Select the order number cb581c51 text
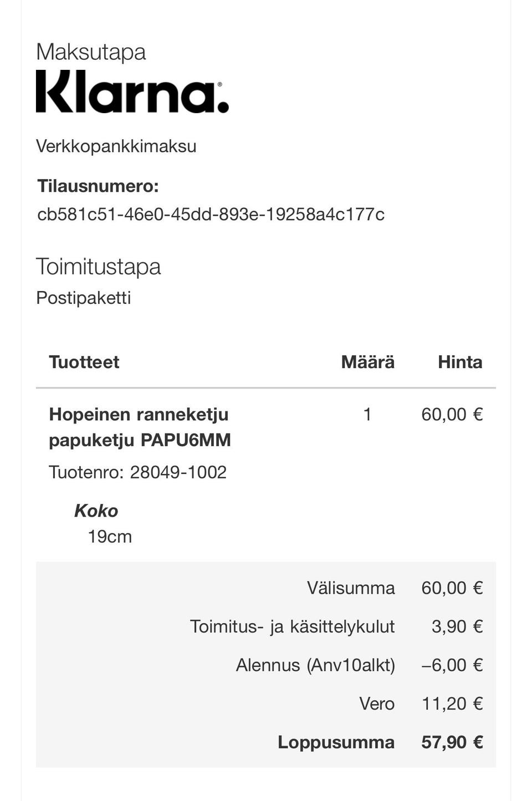The height and width of the screenshot is (801, 532). click(x=211, y=215)
